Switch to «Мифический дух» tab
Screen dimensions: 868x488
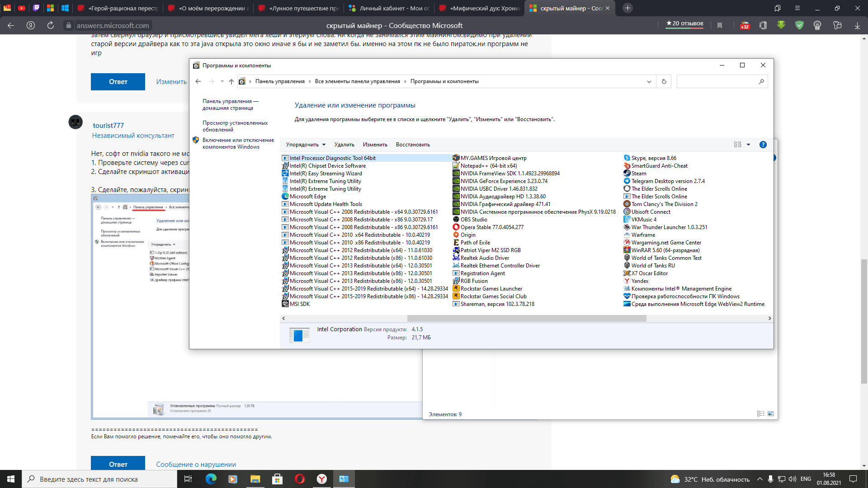[x=479, y=8]
